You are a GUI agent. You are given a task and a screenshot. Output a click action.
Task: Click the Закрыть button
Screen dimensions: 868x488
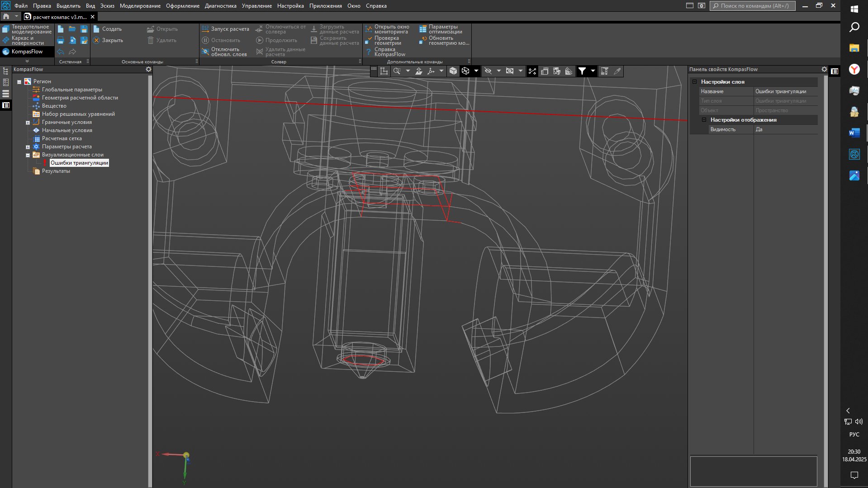click(x=108, y=41)
